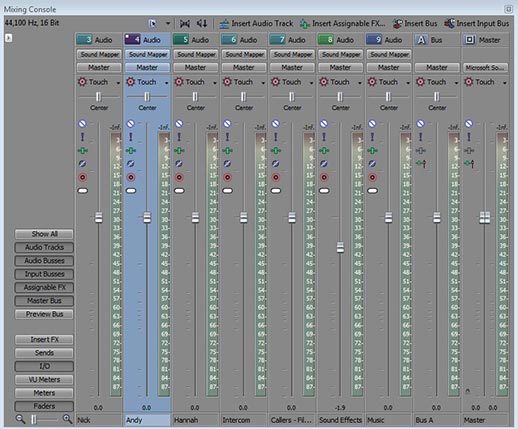Screen dimensions: 518x429
Task: Zoom in channel width with magnifier
Action: tap(67, 419)
